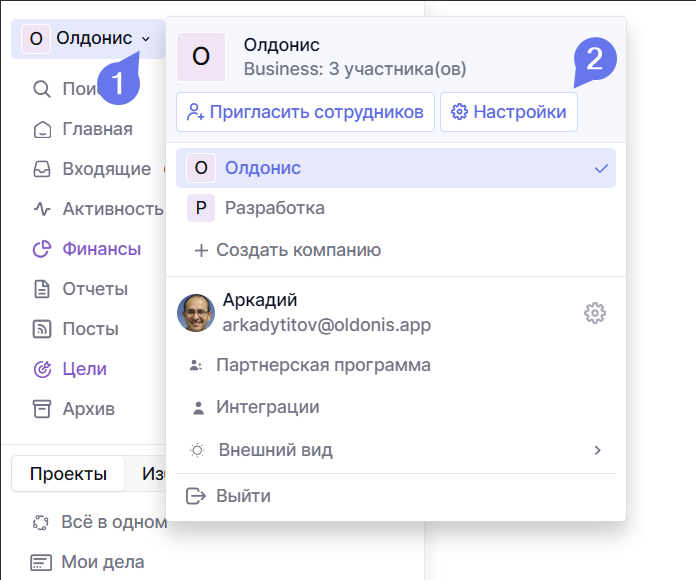Open the Архив section
Viewport: 696px width, 580px height.
pyautogui.click(x=88, y=409)
